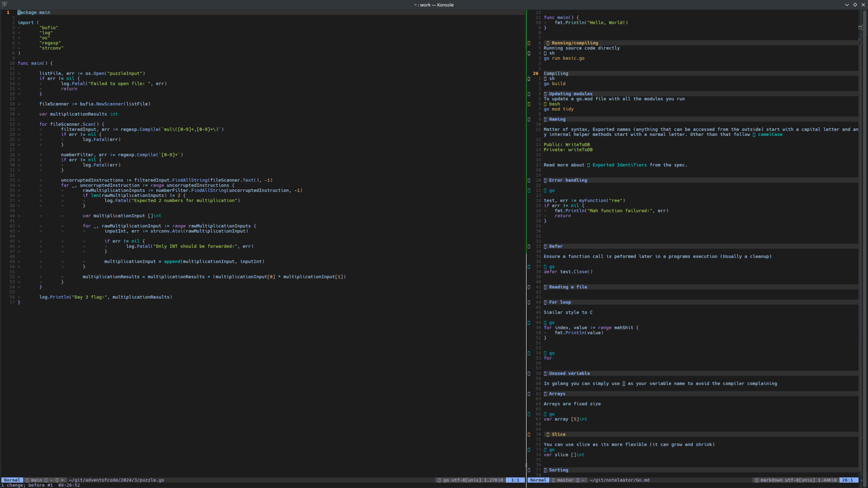Click the 'var multiplicationResults int' line
The image size is (868, 488).
(79, 114)
